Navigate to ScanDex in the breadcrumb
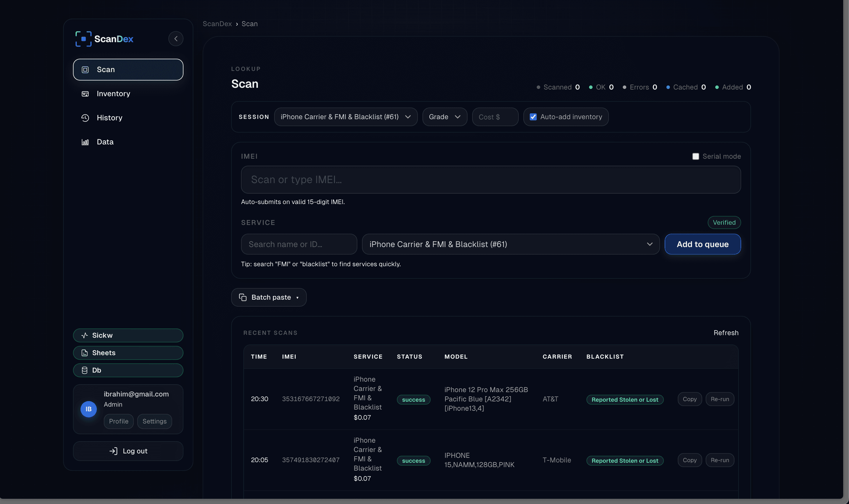The image size is (849, 504). tap(217, 24)
